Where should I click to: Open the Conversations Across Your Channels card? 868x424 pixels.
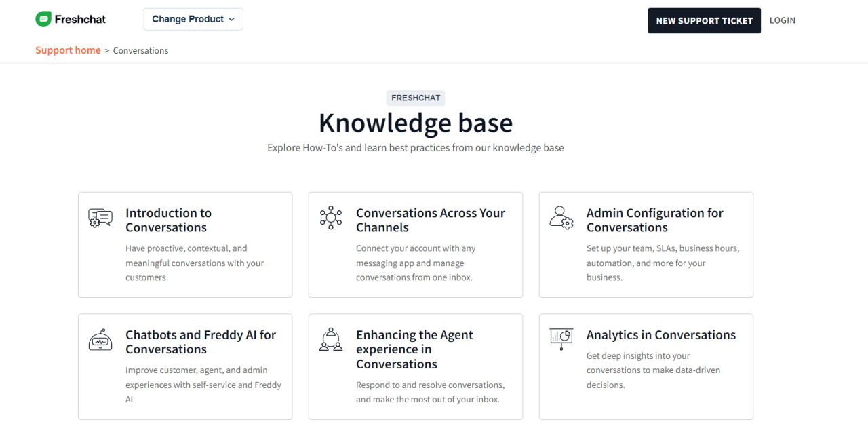pos(415,244)
